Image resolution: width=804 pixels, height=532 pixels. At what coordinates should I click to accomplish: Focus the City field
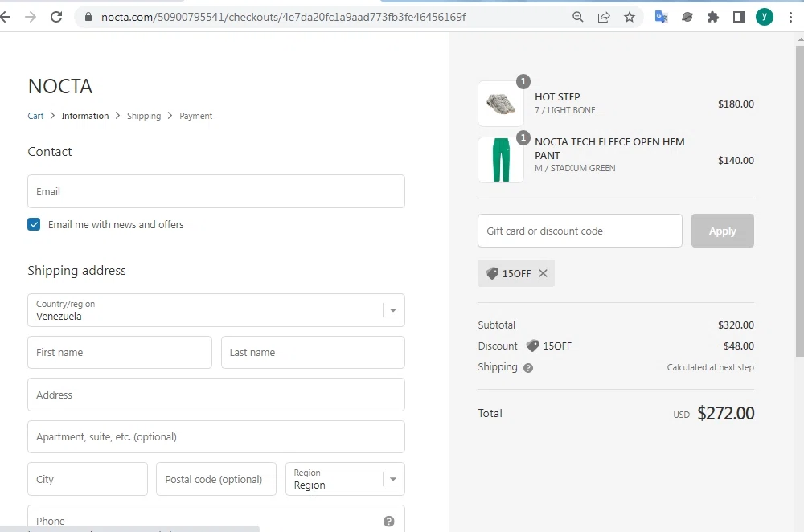click(x=88, y=479)
